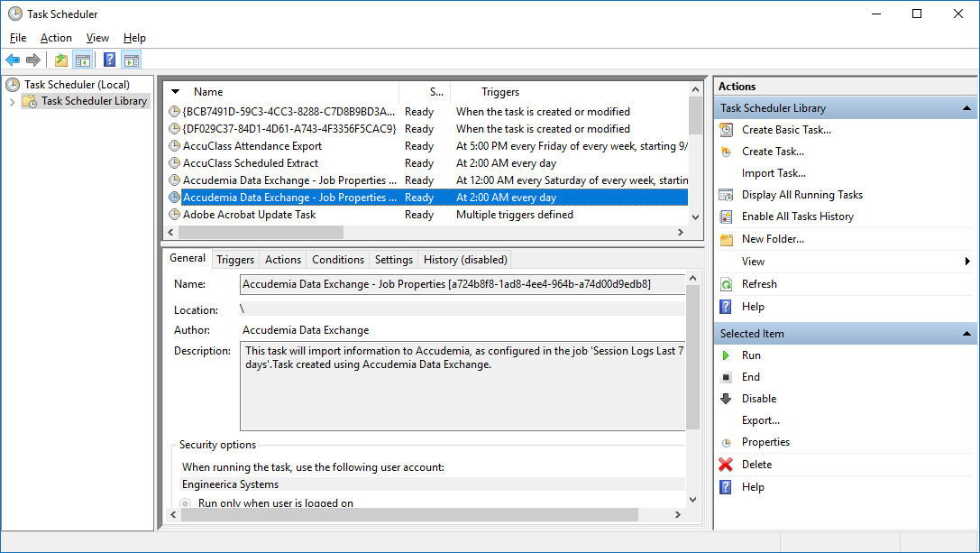Select the {BCB7491D-59C3-4CC3-8288 task row

coord(427,111)
